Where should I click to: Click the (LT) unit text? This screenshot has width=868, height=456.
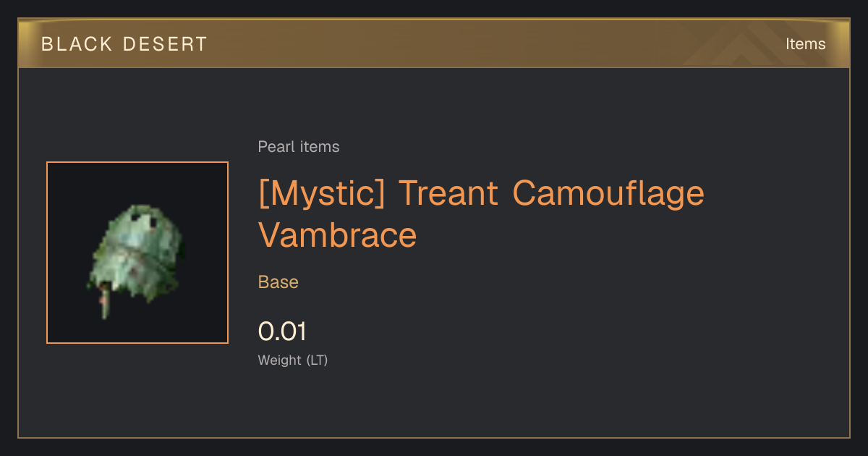[x=318, y=360]
